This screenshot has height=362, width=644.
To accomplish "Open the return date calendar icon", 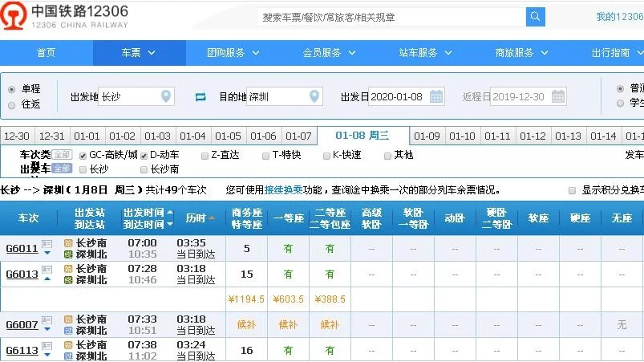I will pos(558,96).
